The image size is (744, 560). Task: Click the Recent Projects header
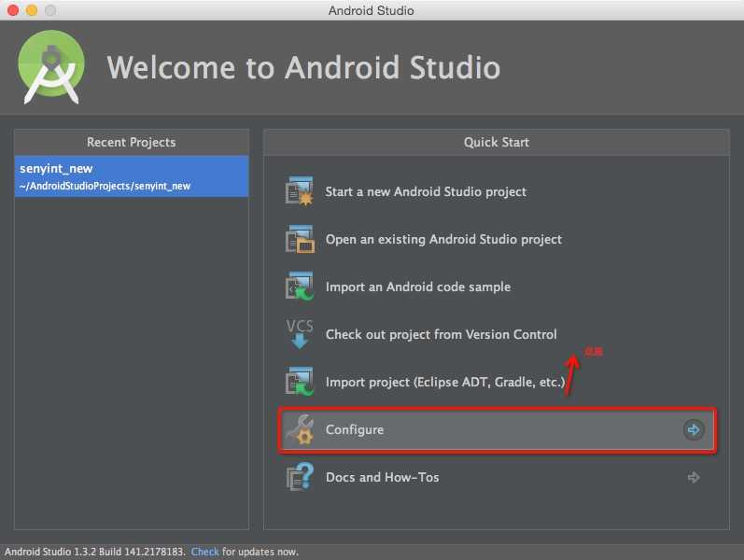(x=132, y=143)
